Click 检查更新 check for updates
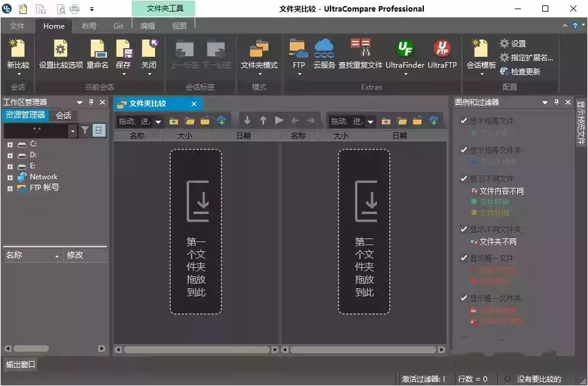Viewport: 588px width, 386px height. click(x=520, y=71)
